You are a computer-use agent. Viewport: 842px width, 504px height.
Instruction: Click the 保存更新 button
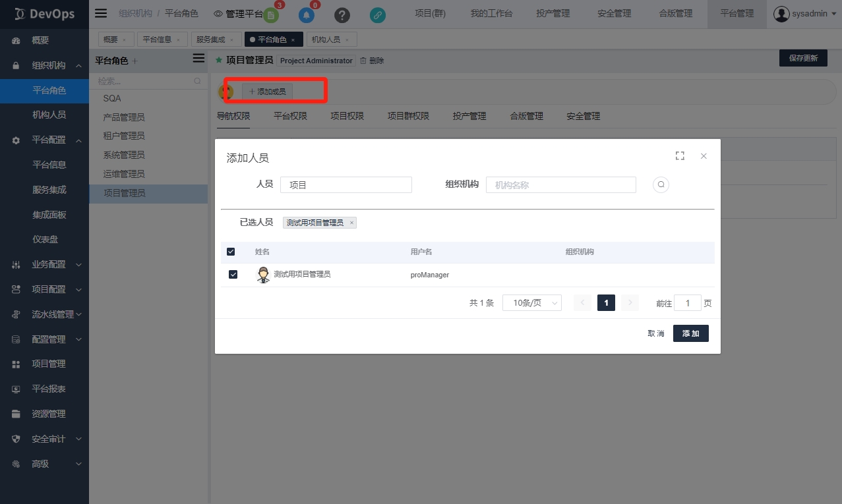[803, 58]
